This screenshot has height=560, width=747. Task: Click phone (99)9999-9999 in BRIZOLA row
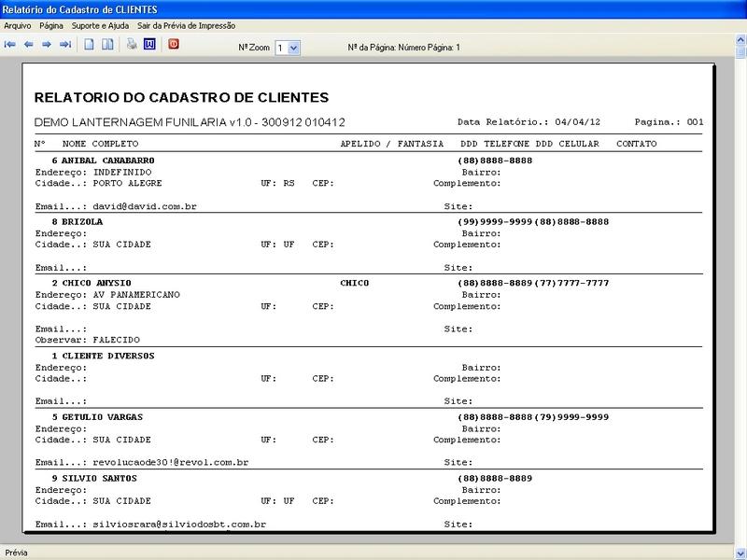click(495, 222)
